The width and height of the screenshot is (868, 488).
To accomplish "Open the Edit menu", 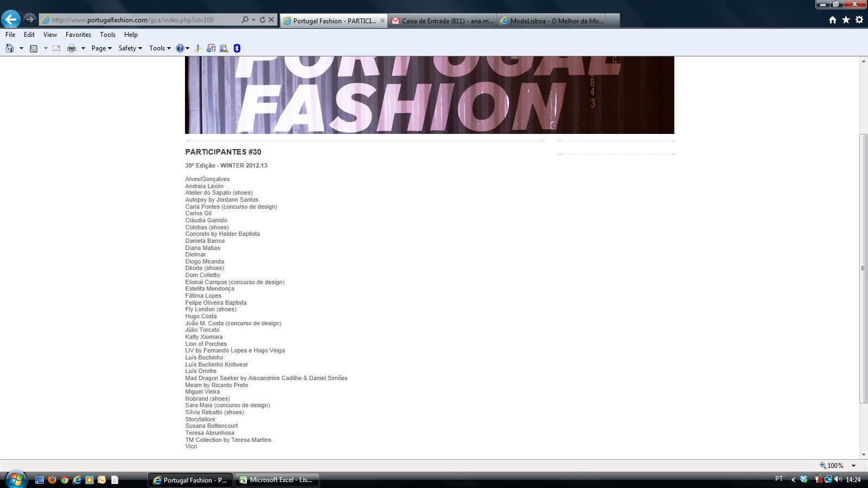I will [x=29, y=34].
